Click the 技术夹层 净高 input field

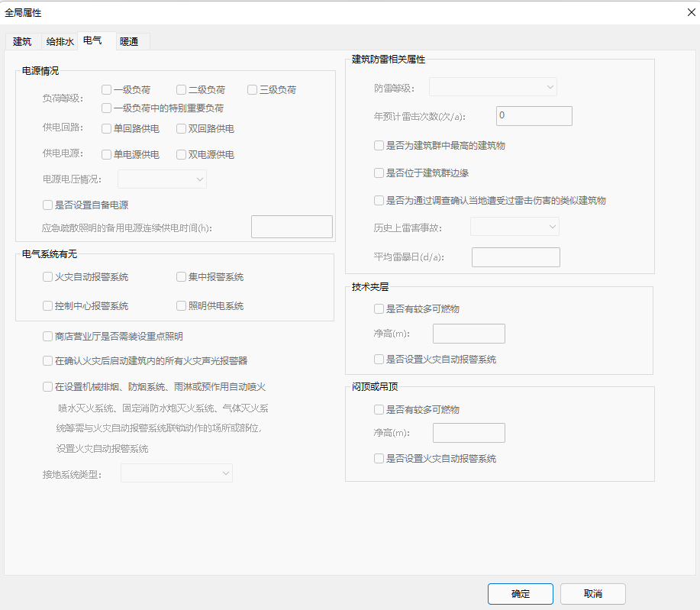coord(469,334)
